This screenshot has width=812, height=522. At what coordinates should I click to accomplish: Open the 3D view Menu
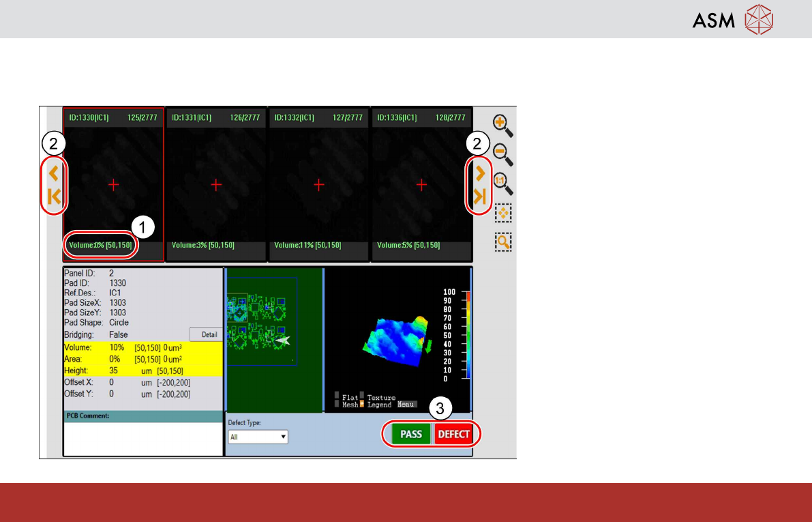click(x=406, y=405)
